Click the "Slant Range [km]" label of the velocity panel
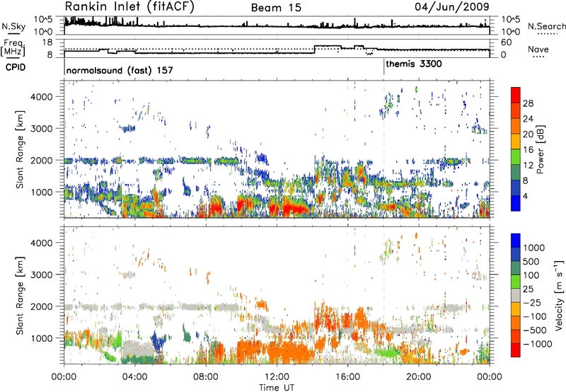This screenshot has height=392, width=566. point(20,295)
